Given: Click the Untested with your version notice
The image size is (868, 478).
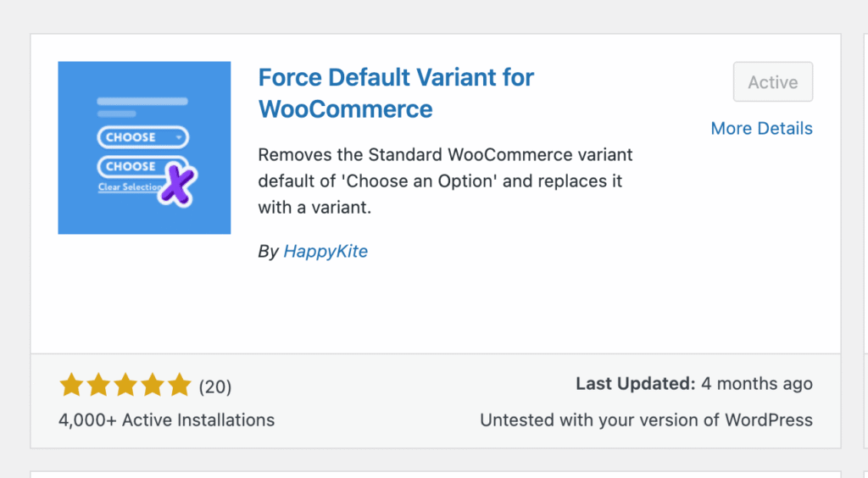Looking at the screenshot, I should coord(646,420).
